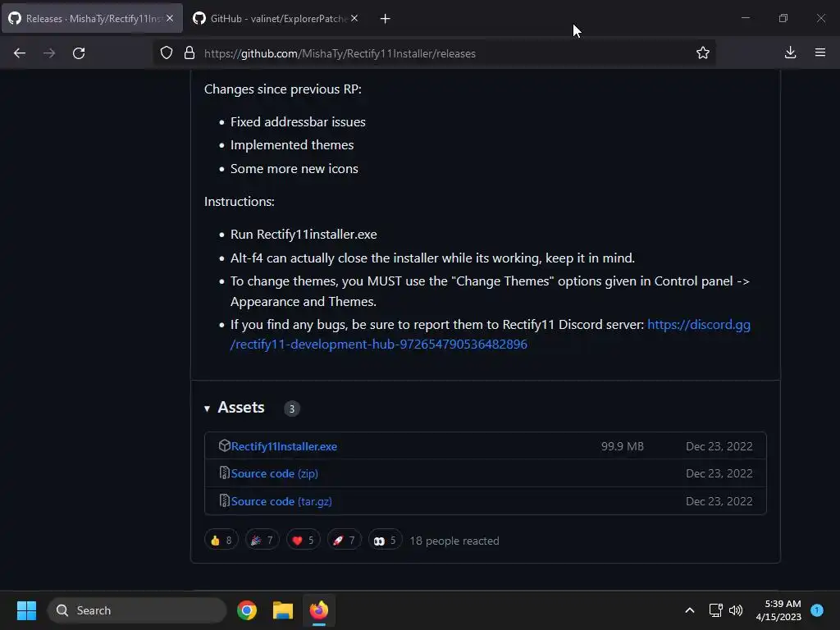Click the taskbar Search box
840x630 pixels.
[x=137, y=610]
